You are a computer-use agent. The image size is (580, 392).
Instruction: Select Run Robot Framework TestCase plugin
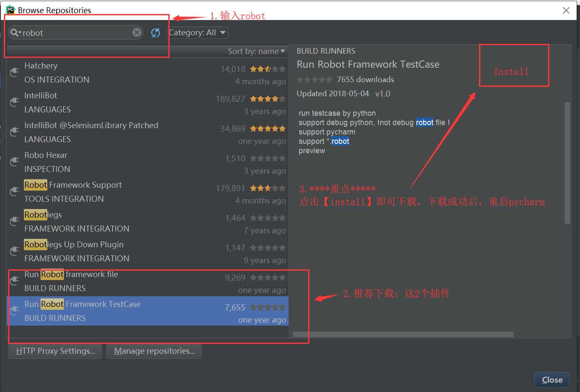coord(147,311)
